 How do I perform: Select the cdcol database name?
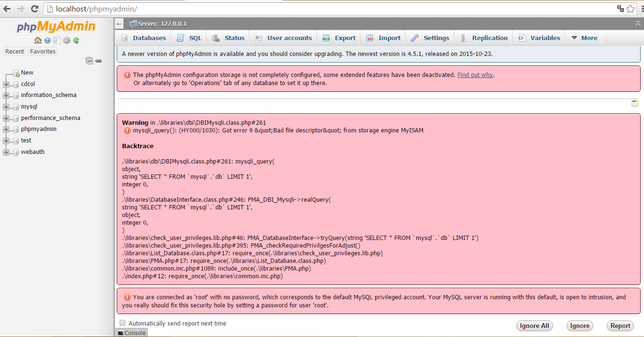pos(28,84)
